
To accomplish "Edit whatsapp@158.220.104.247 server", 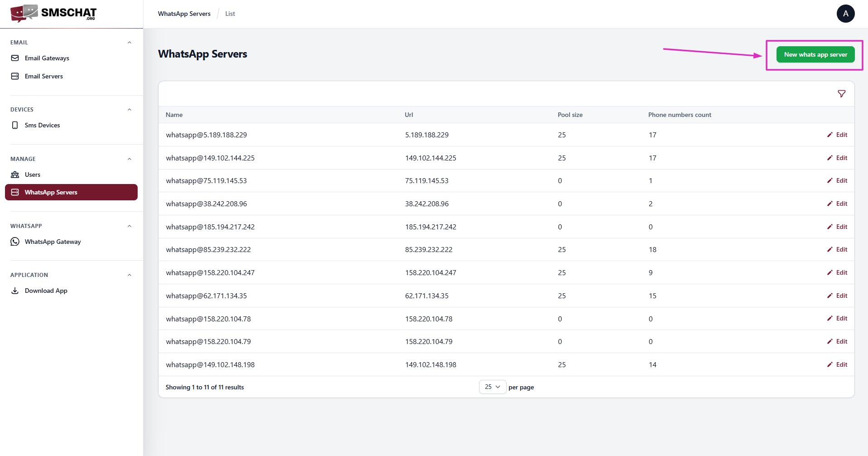I will [837, 272].
